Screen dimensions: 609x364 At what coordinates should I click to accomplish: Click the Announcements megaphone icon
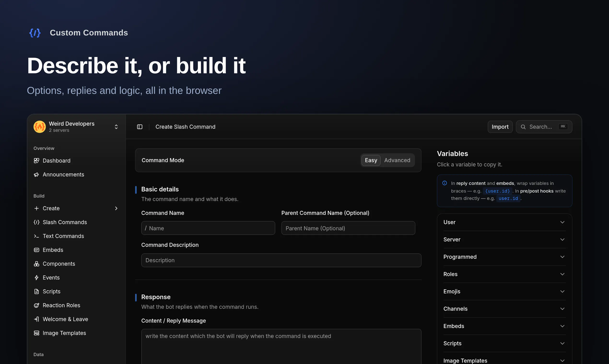coord(36,174)
